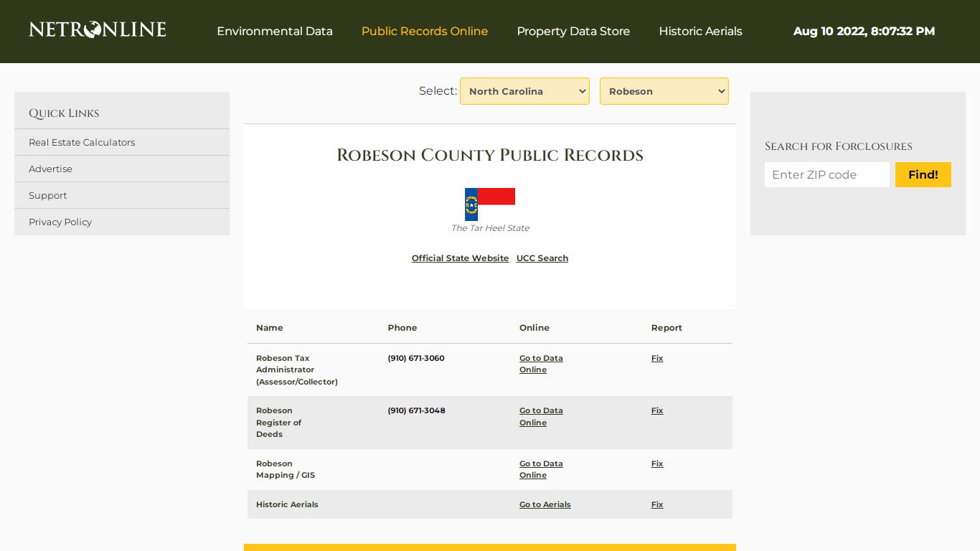The image size is (980, 551).
Task: Click the Robeson Mapping / GIS name
Action: pos(286,469)
